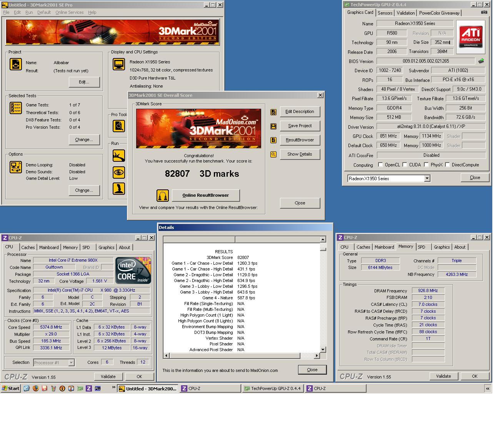Viewport: 500px width, 448px height.
Task: Click the info 'i' quick launch icon
Action: point(62,388)
